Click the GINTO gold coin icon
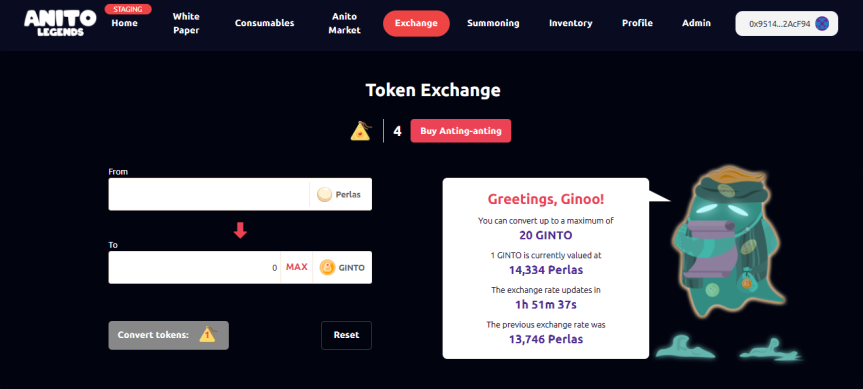 [327, 267]
